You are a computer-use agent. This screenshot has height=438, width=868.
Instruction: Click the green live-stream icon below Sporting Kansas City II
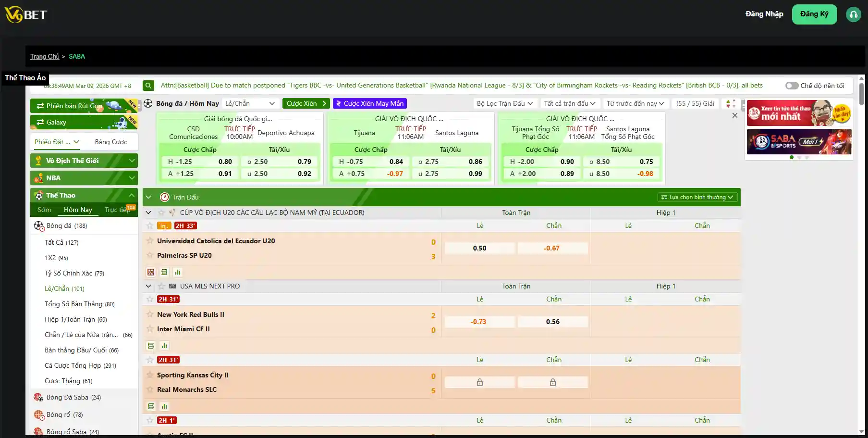(x=150, y=406)
